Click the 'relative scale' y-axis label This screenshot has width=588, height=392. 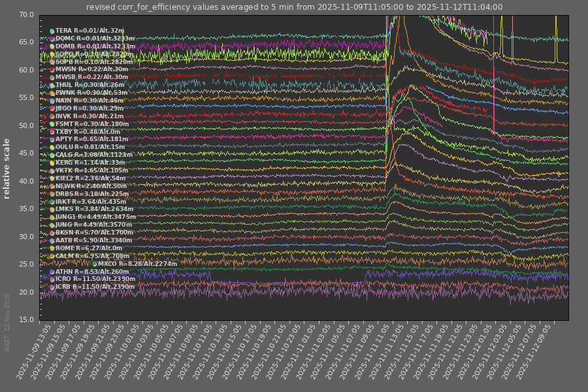(x=7, y=168)
